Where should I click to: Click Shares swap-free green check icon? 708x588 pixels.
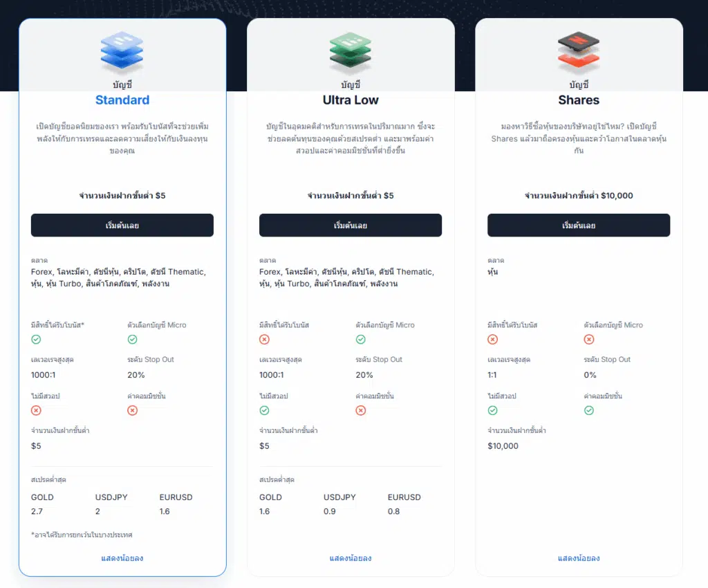coord(492,410)
